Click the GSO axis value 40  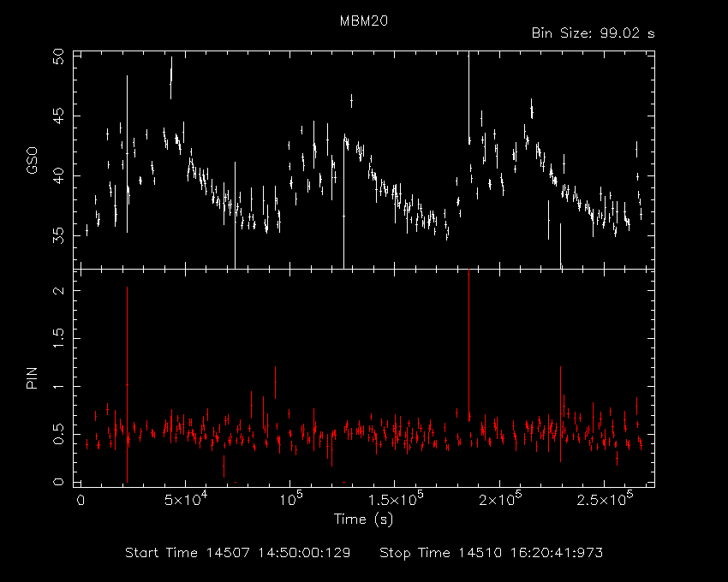58,176
